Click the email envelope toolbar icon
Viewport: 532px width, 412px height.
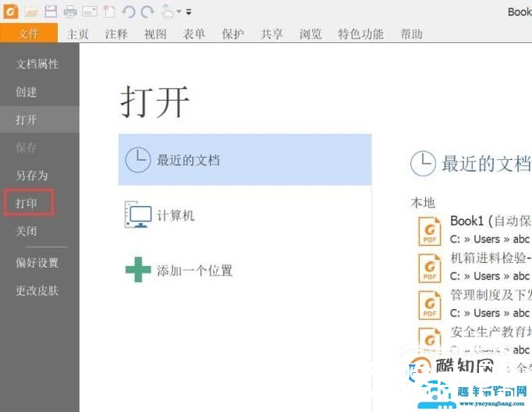(90, 12)
